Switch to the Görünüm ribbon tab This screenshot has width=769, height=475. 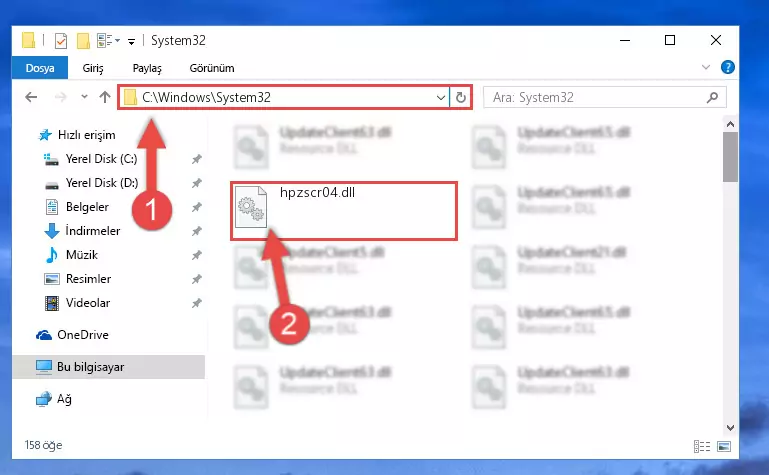coord(212,68)
